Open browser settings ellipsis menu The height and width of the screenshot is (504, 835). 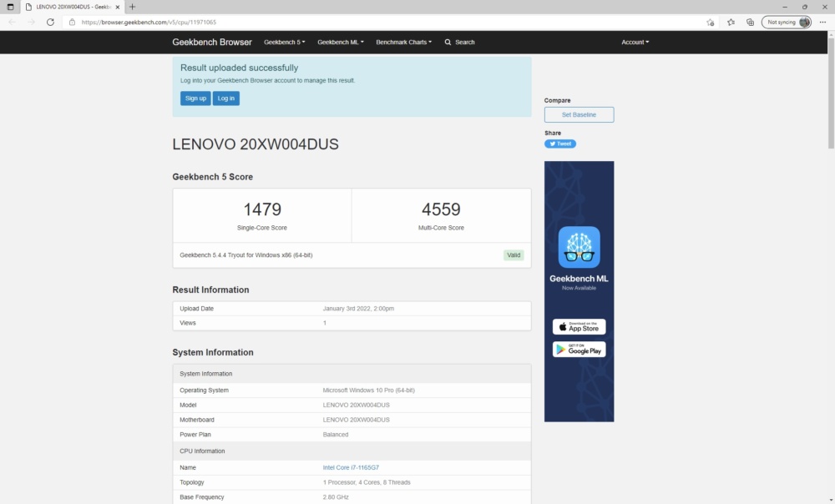822,23
